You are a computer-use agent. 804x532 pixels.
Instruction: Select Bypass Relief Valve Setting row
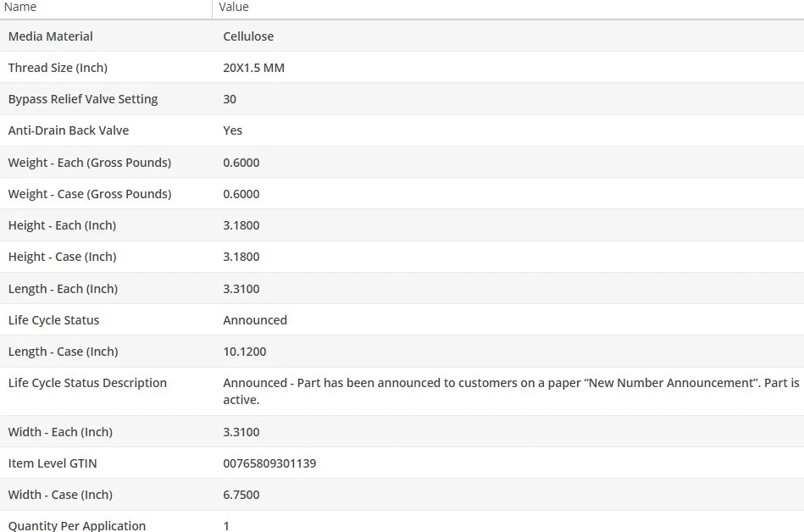tap(83, 99)
